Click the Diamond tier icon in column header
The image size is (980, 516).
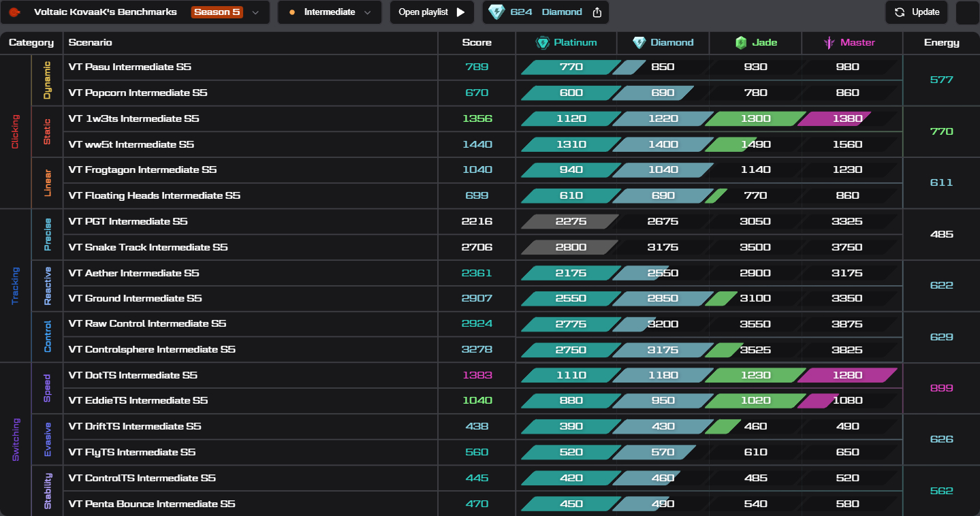pos(639,42)
